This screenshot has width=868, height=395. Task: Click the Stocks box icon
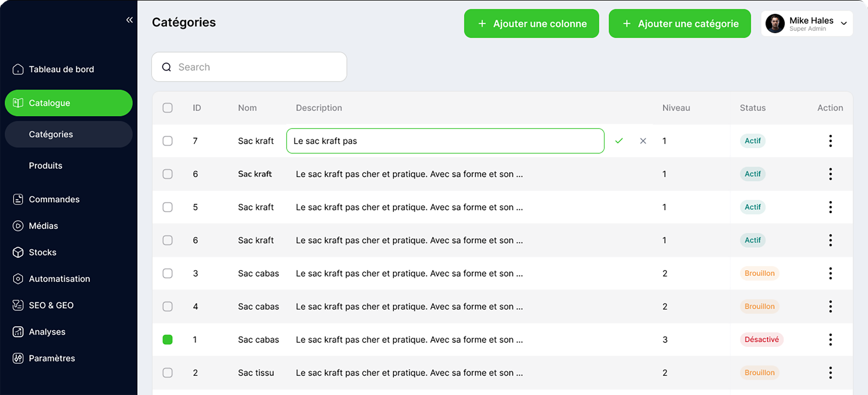coord(18,252)
